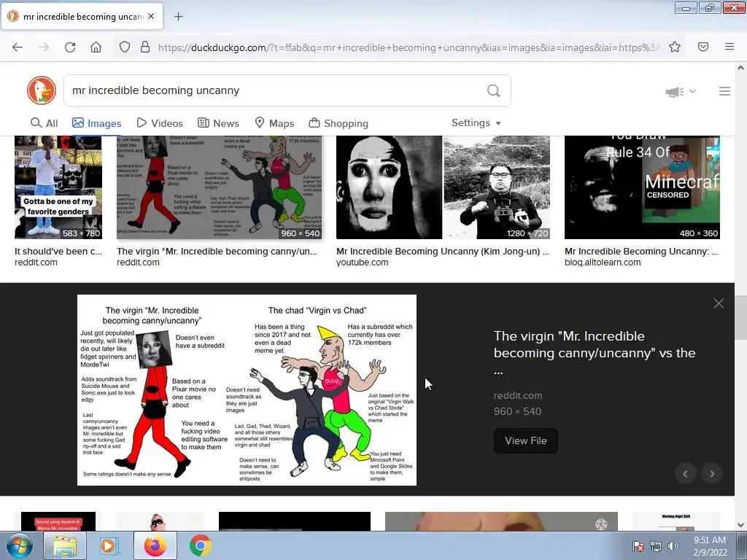The image size is (747, 560).
Task: Open the virgin Mr. Incredible reddit title link
Action: [217, 252]
